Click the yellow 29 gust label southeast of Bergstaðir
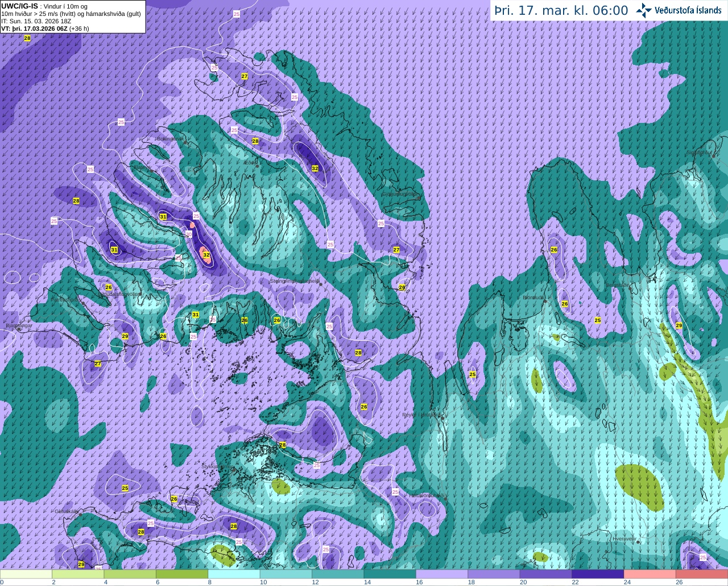This screenshot has width=728, height=586. click(679, 325)
